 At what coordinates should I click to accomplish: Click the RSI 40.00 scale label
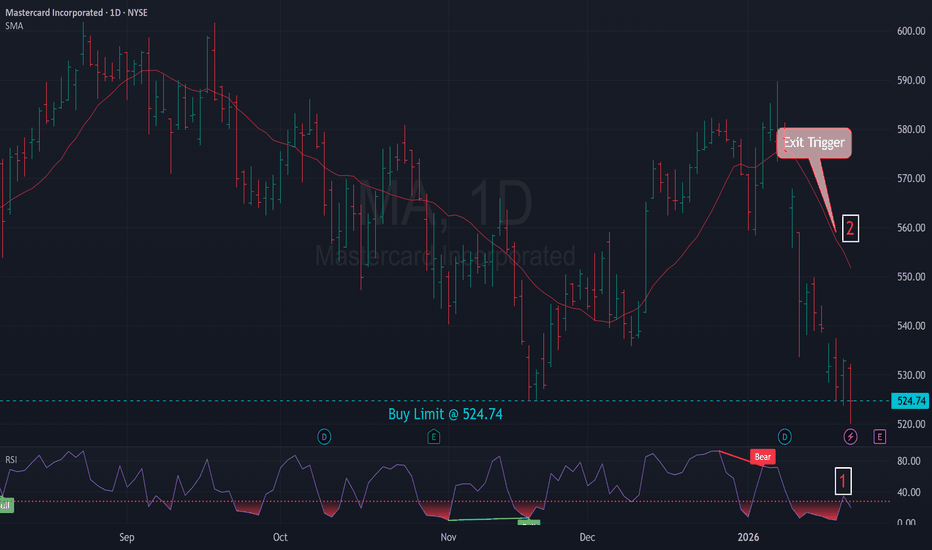pyautogui.click(x=908, y=492)
